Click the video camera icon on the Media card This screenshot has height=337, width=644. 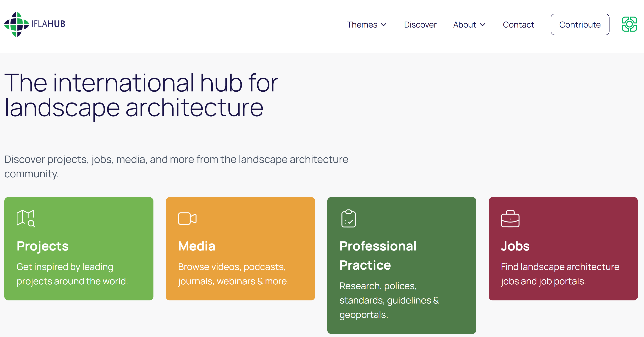tap(187, 219)
